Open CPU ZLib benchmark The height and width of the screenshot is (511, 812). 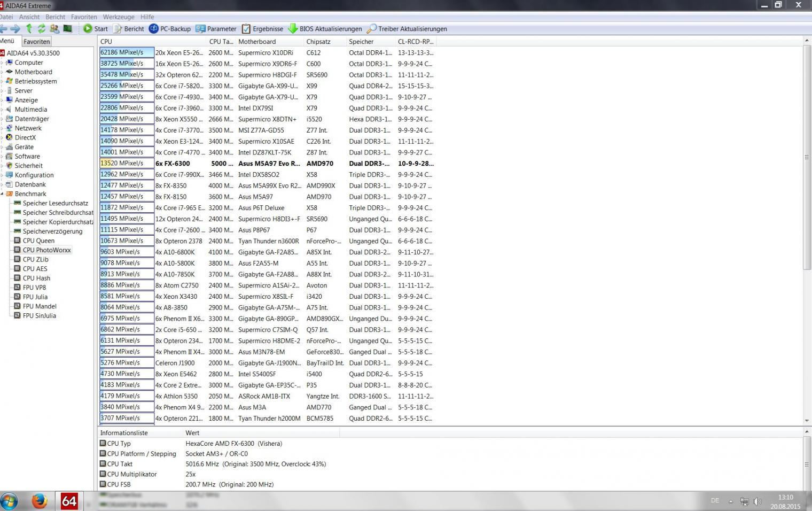[35, 259]
